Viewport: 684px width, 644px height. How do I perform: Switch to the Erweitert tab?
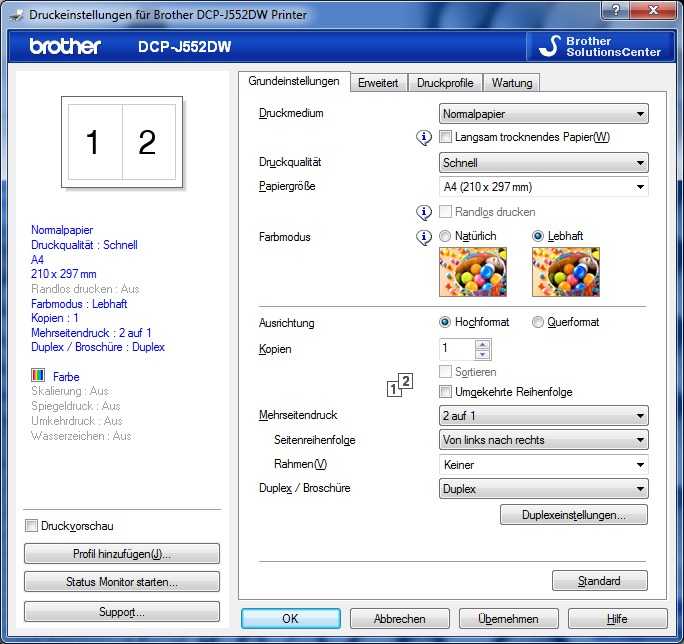pyautogui.click(x=378, y=83)
